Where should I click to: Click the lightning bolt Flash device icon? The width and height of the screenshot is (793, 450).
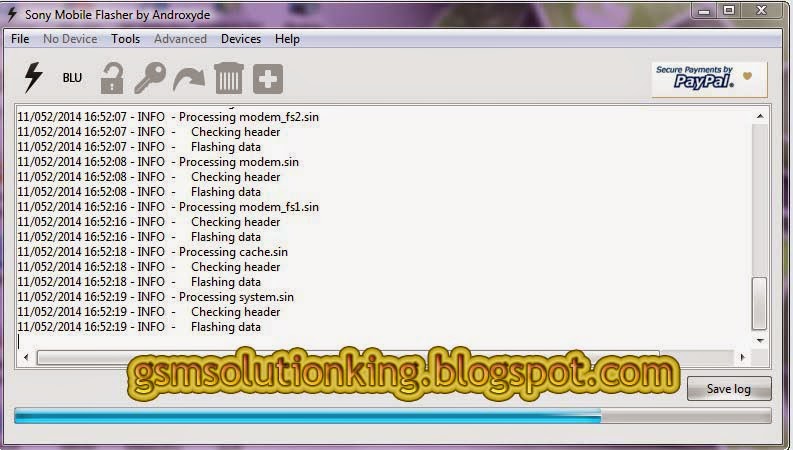click(x=33, y=77)
